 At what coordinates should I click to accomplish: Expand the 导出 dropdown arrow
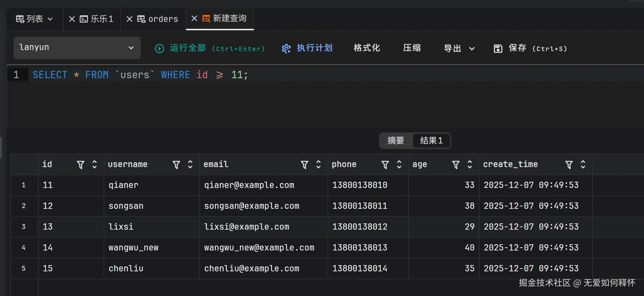[472, 49]
